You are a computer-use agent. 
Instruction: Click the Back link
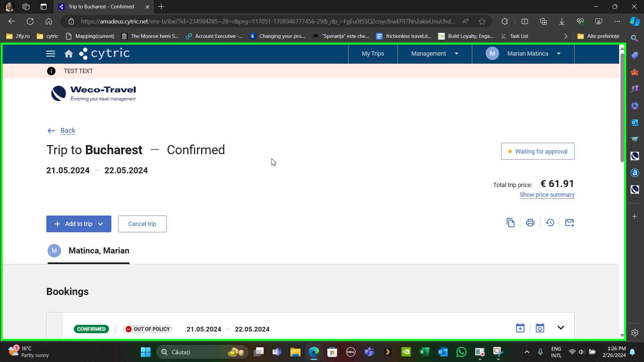(68, 131)
